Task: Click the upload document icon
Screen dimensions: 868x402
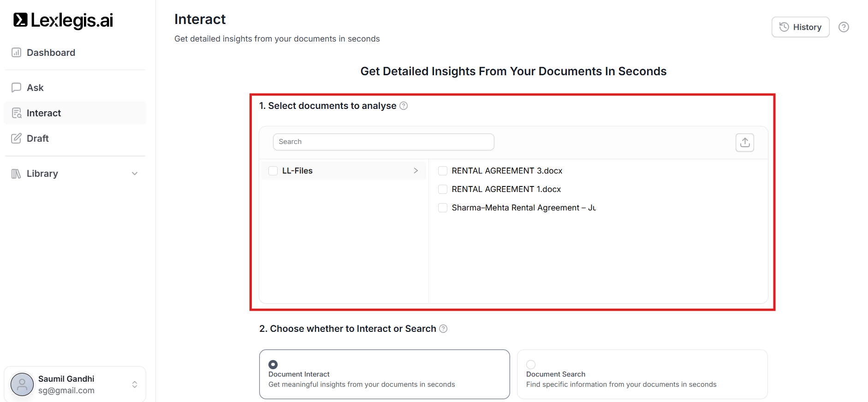Action: click(x=744, y=143)
